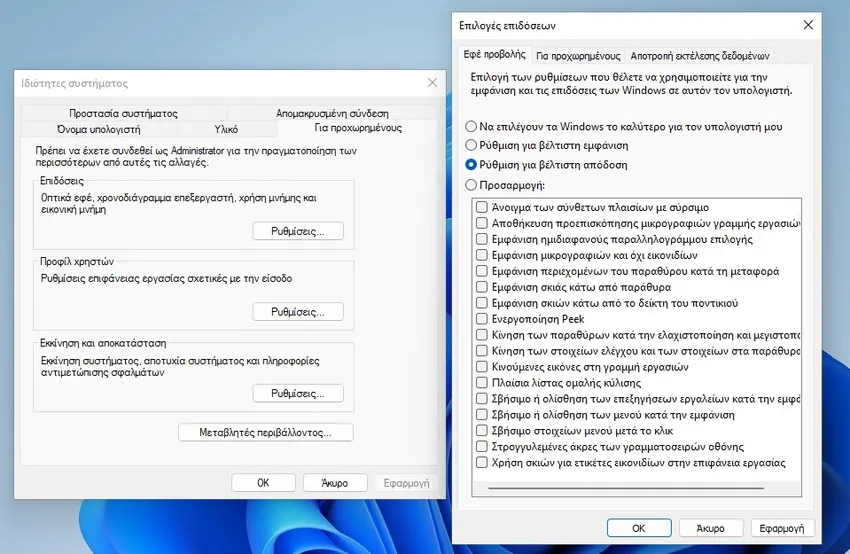Tick 'Εμφάνιση σκιάς κάτω από παράθυρα' checkbox
The image size is (850, 554).
[x=482, y=287]
